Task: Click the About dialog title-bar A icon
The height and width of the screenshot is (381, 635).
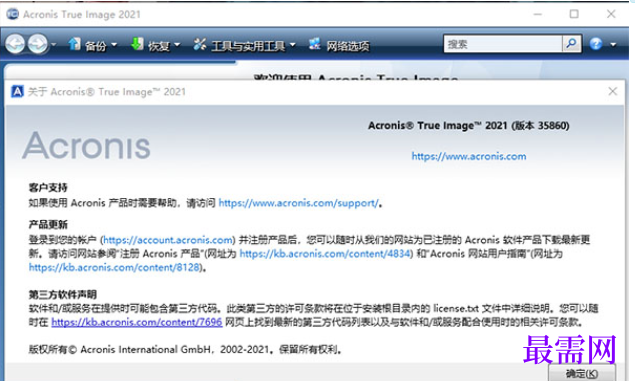Action: point(17,92)
